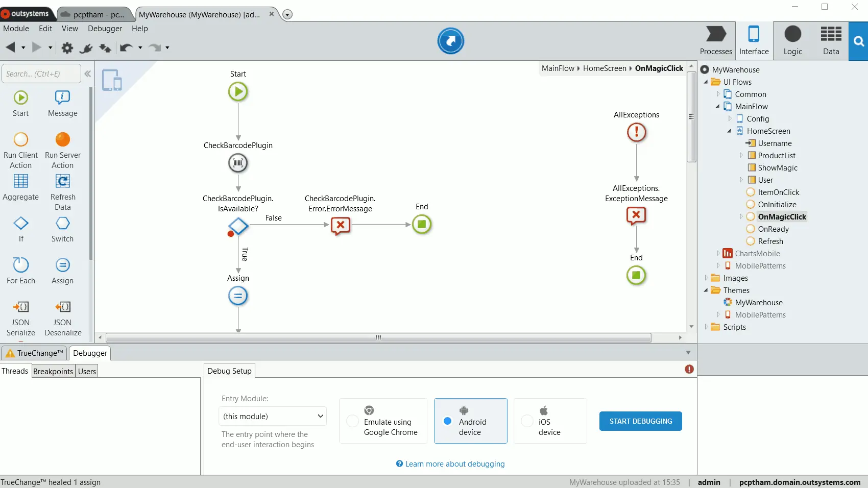Open the Edit menu
The image size is (868, 488).
[45, 29]
